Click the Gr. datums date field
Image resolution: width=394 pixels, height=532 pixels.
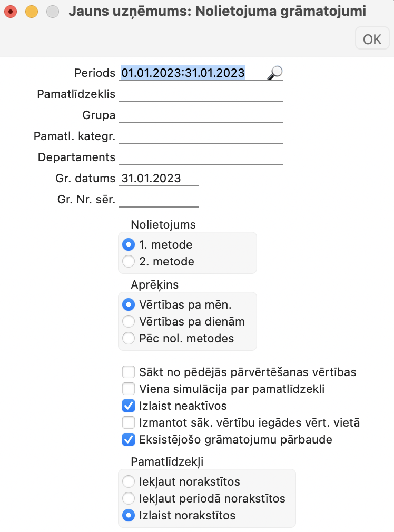159,179
